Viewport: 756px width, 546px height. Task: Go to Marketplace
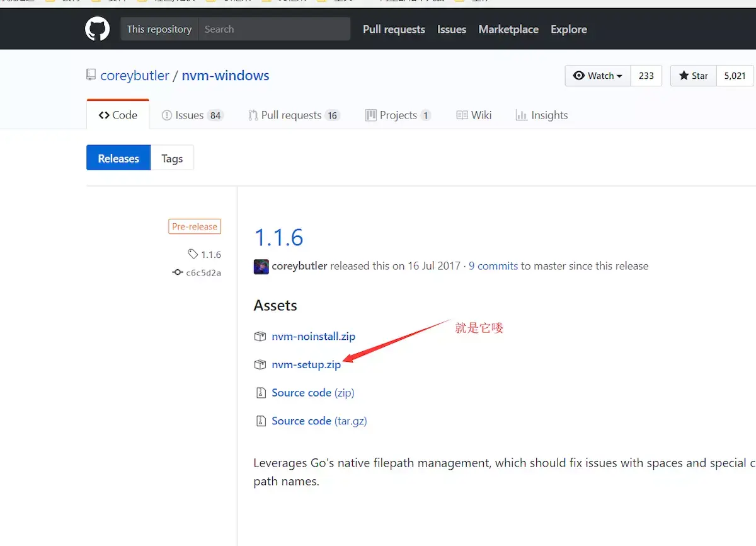[x=508, y=29]
